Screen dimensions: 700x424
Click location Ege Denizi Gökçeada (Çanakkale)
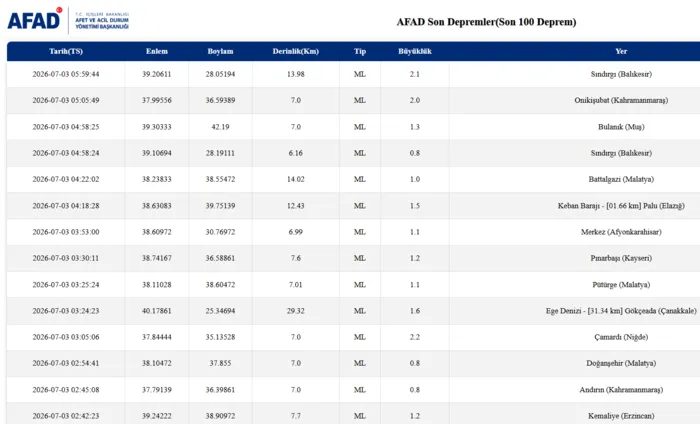(621, 311)
